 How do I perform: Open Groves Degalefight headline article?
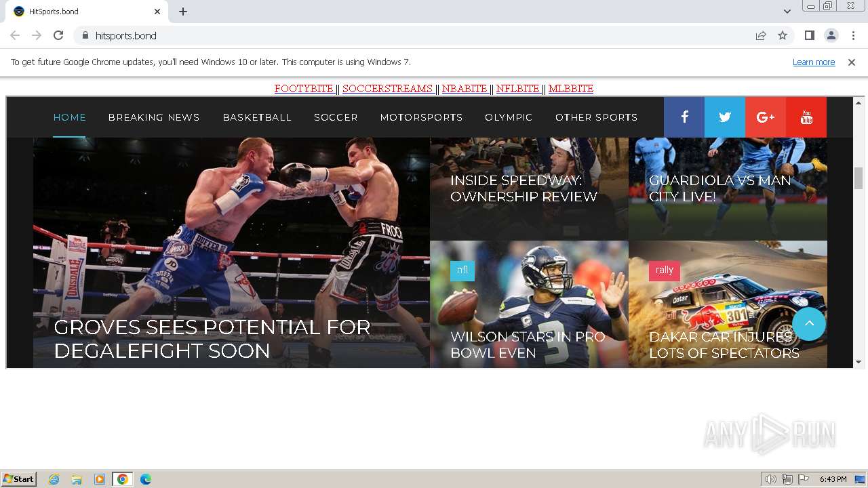(x=212, y=339)
